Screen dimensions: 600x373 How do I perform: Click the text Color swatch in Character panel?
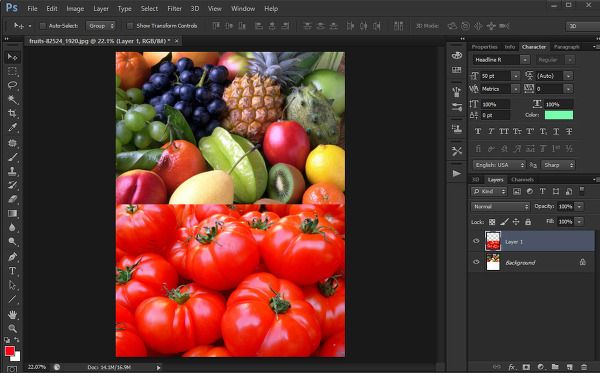tap(559, 115)
